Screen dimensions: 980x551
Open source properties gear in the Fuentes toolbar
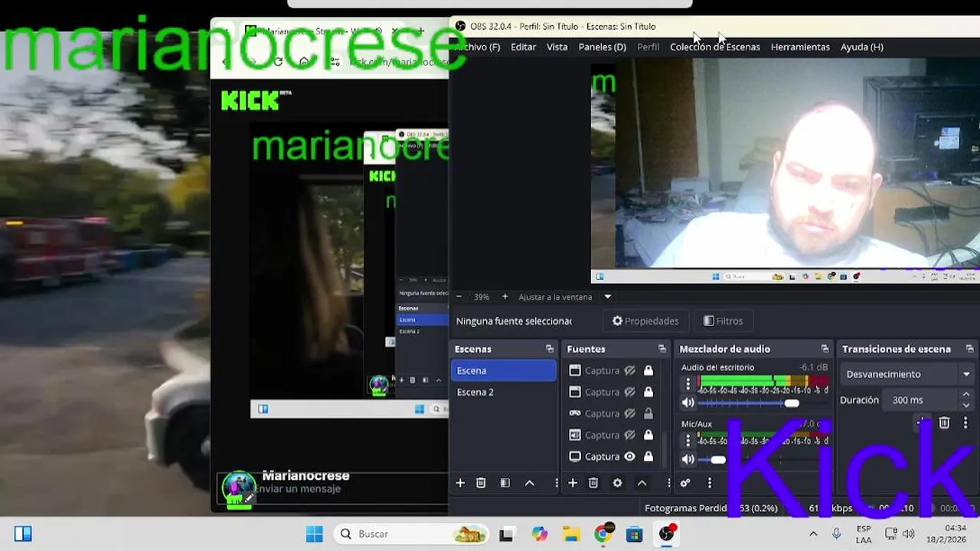(618, 483)
